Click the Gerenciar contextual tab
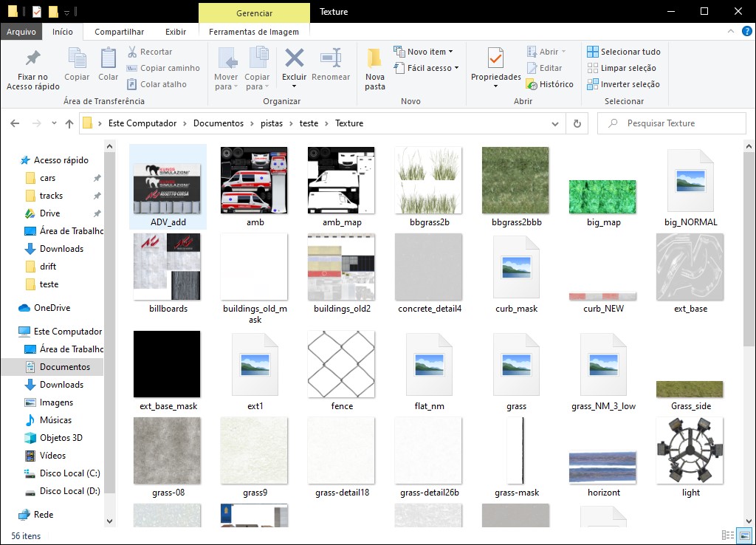This screenshot has width=756, height=545. click(254, 13)
